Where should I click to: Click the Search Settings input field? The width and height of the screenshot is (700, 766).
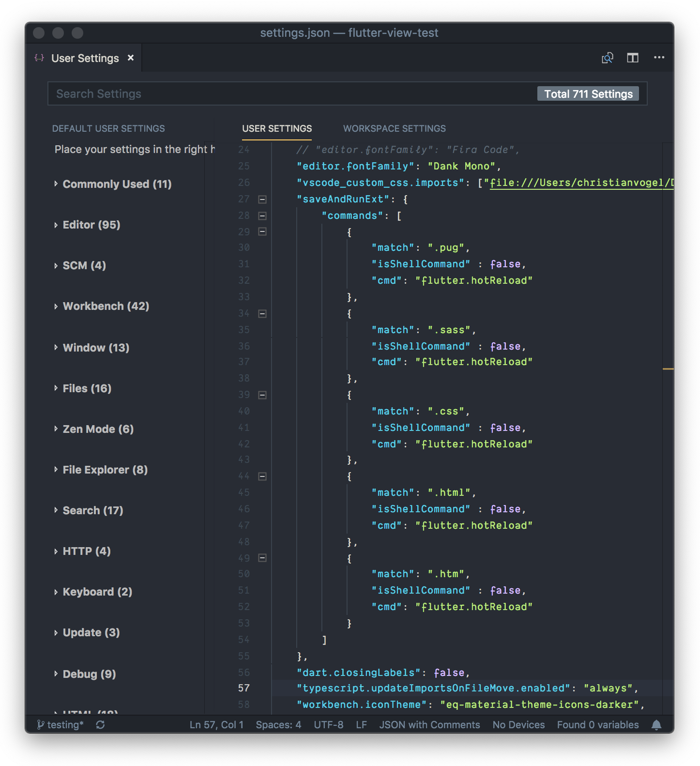click(x=290, y=94)
